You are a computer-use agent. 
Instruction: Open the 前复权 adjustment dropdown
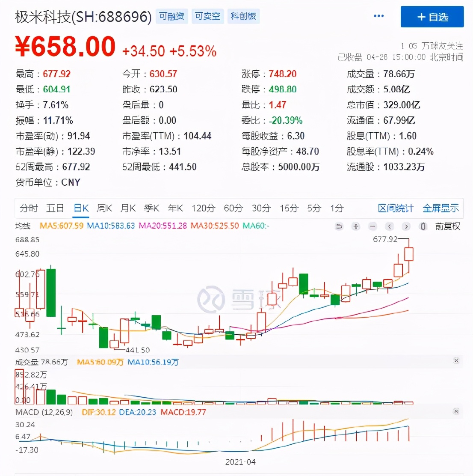pyautogui.click(x=447, y=226)
